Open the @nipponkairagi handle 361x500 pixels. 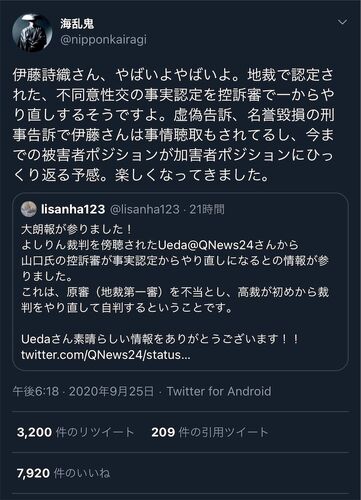click(x=103, y=40)
